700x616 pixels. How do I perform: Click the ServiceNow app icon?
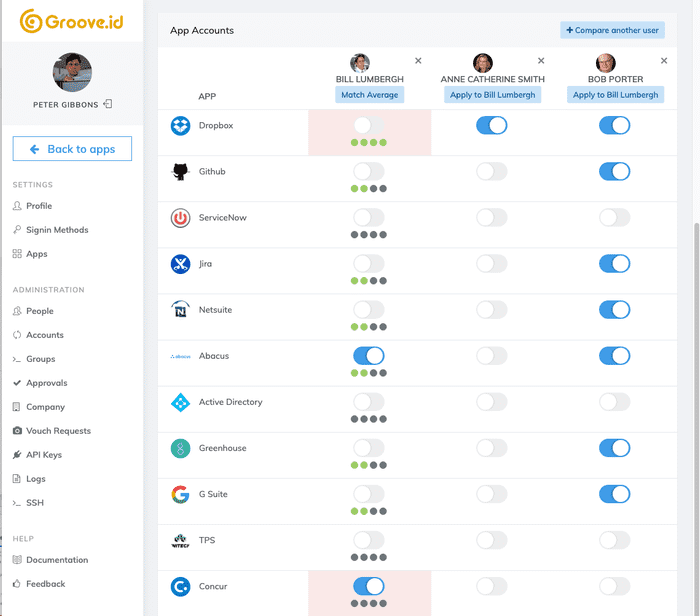pyautogui.click(x=180, y=218)
